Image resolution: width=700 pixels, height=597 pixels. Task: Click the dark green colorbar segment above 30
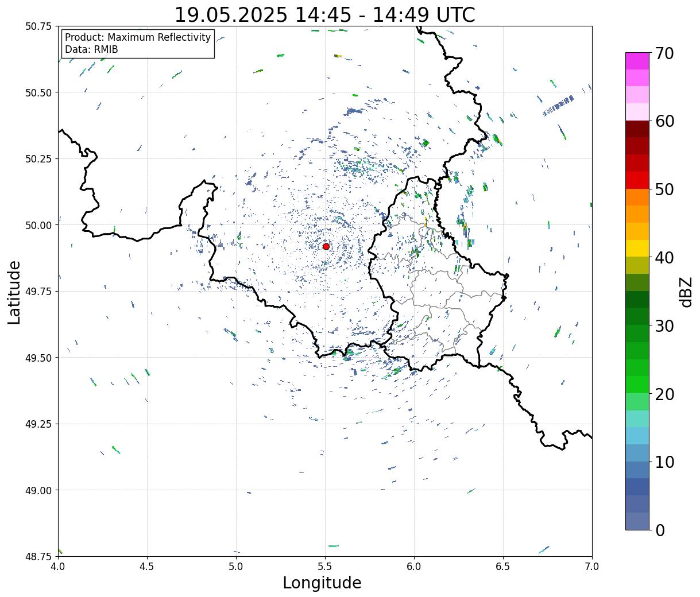637,316
